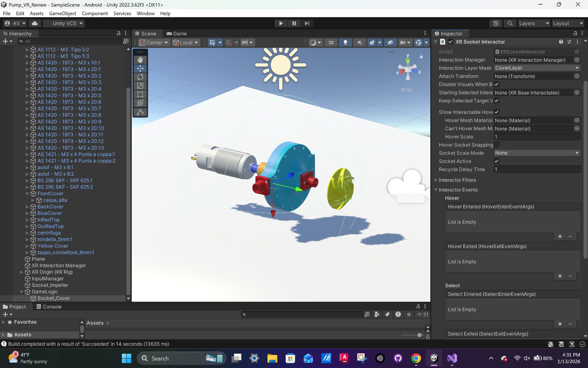Toggle Project search by type icon

[377, 314]
